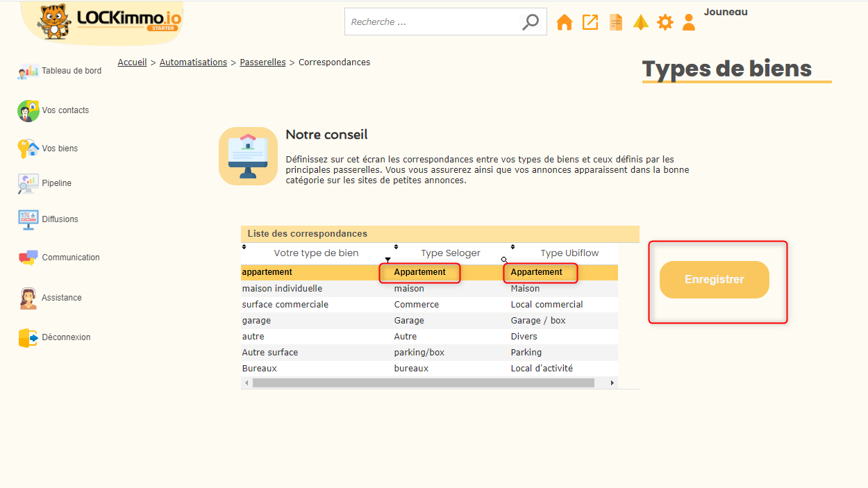Open Seloger Appartement dropdown cell
Viewport: 868px width, 488px height.
(420, 272)
